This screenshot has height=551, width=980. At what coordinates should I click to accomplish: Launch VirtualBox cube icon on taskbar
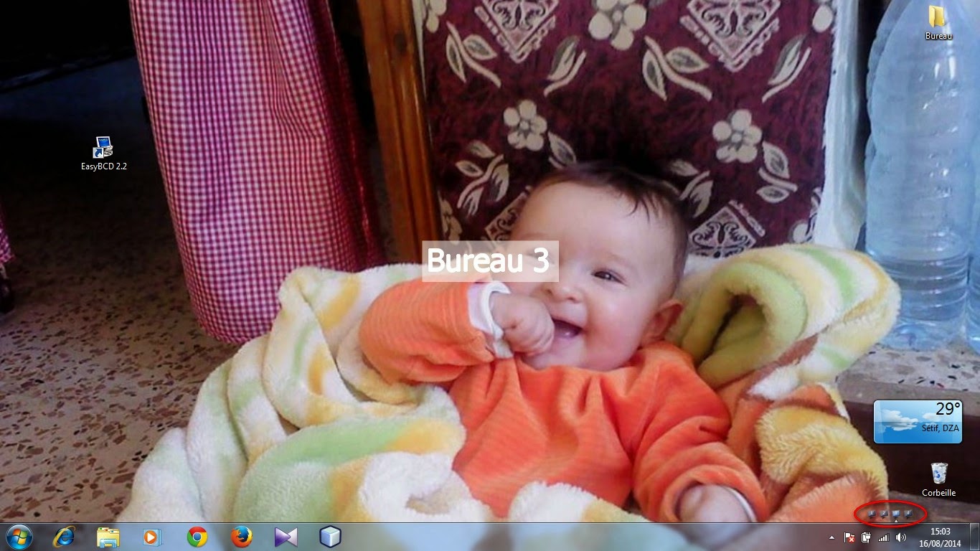point(330,537)
